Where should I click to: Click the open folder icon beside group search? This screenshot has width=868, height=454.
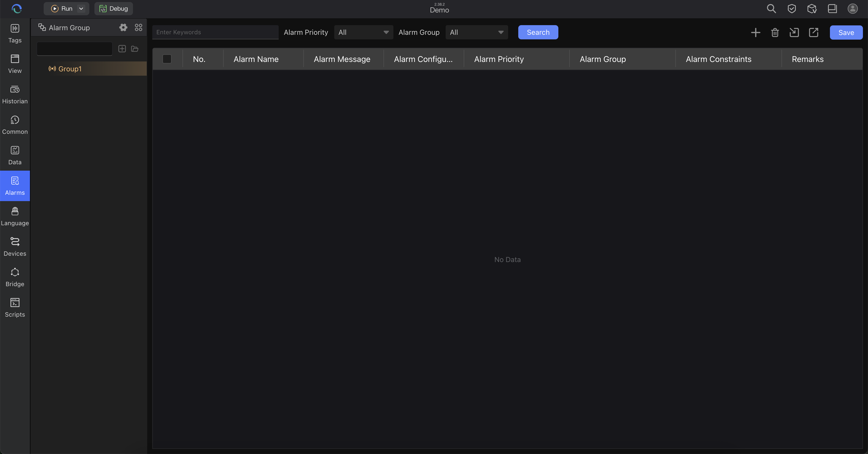pos(135,49)
